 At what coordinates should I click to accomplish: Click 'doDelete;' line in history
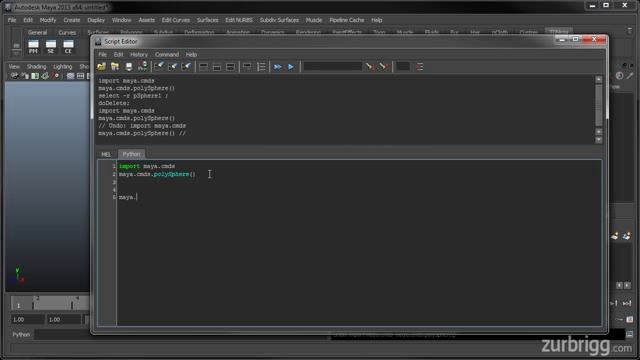point(114,103)
